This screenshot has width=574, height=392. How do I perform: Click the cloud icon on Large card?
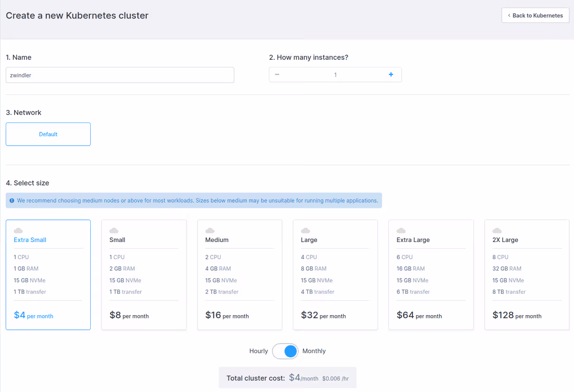306,231
